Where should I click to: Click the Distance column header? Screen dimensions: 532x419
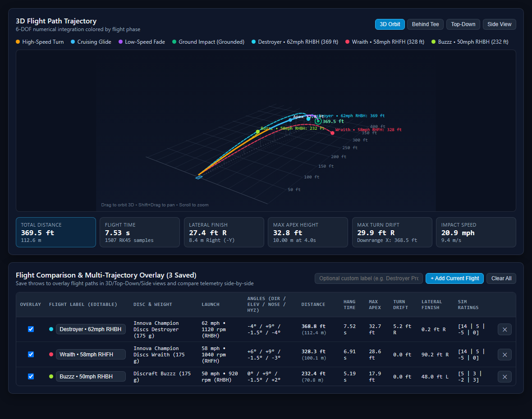pyautogui.click(x=313, y=305)
